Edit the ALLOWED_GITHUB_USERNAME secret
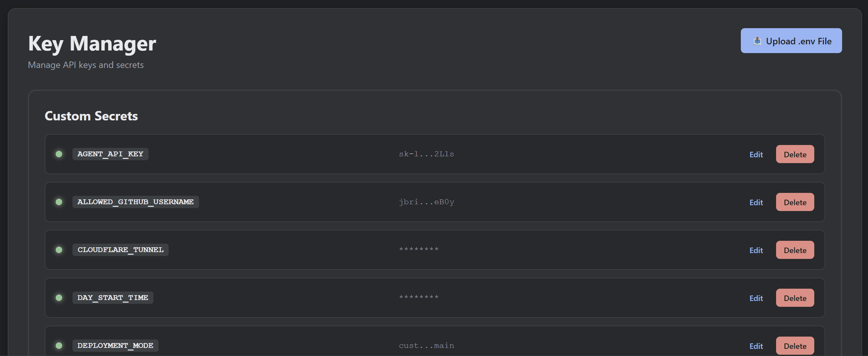The width and height of the screenshot is (868, 356). pyautogui.click(x=756, y=202)
